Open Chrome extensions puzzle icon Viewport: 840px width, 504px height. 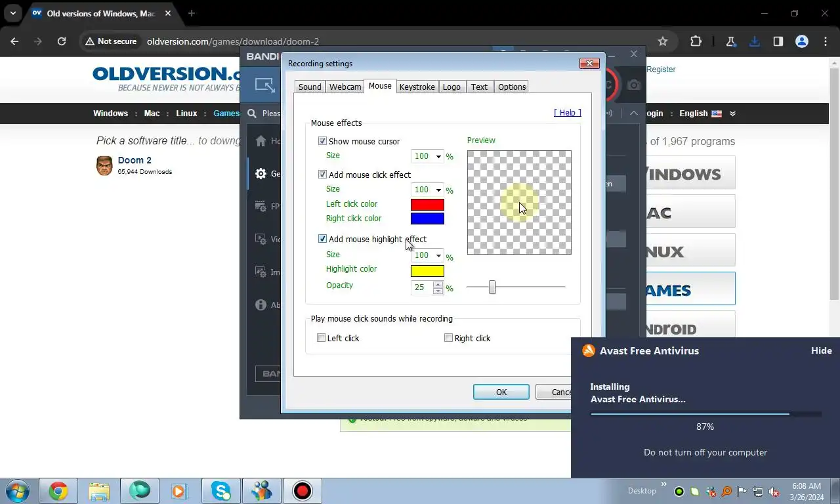(696, 41)
